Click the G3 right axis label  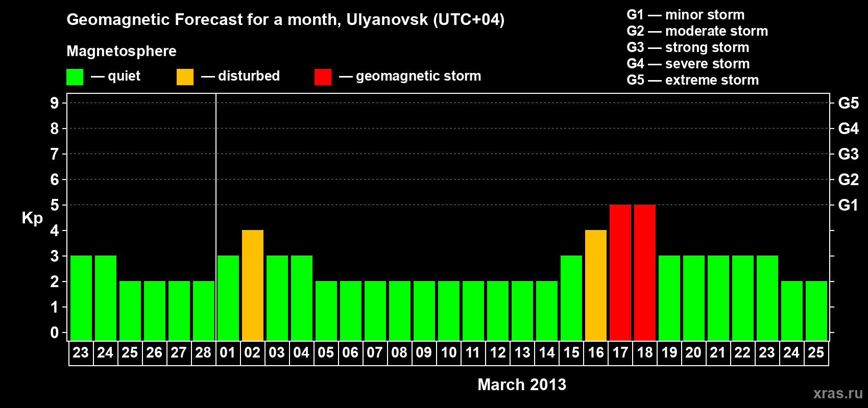coord(849,154)
